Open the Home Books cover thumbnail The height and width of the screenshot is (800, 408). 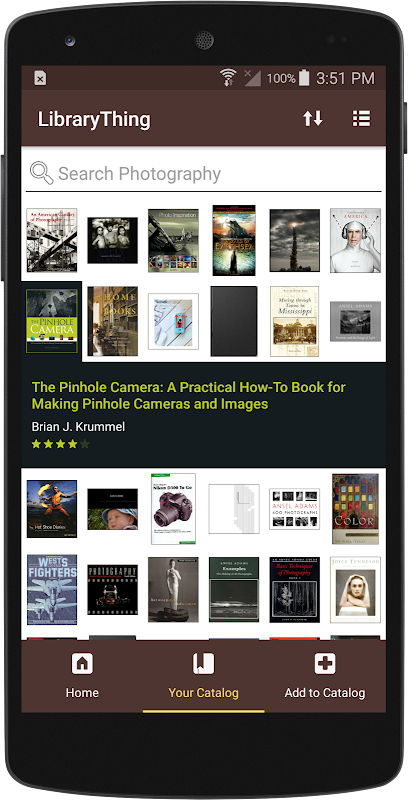coord(112,321)
